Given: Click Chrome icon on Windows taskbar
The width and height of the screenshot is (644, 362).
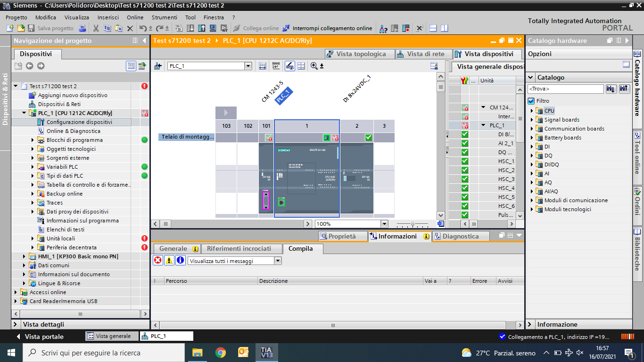Looking at the screenshot, I should (220, 353).
